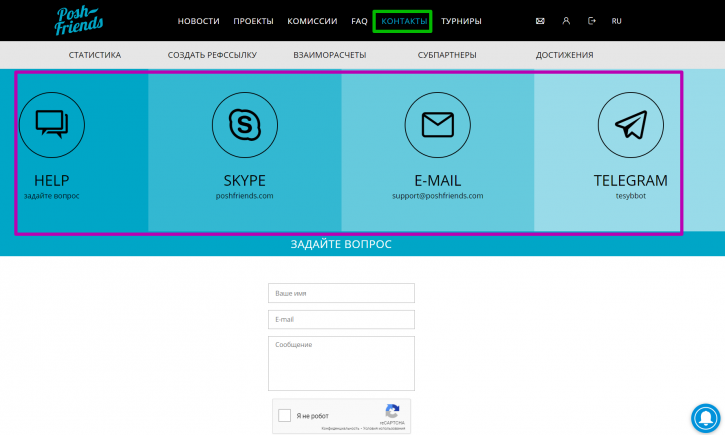Select the Help chat bubbles icon
725x435 pixels.
pyautogui.click(x=52, y=125)
